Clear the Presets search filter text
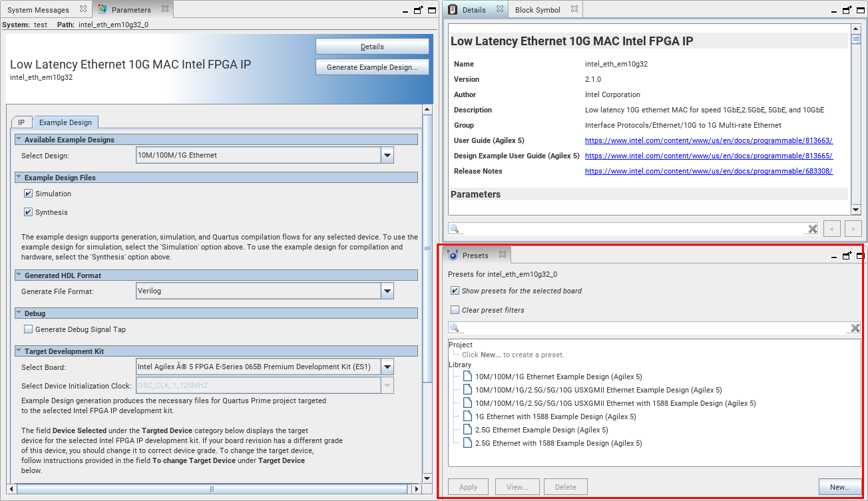Screen dimensions: 868x501 tap(855, 328)
